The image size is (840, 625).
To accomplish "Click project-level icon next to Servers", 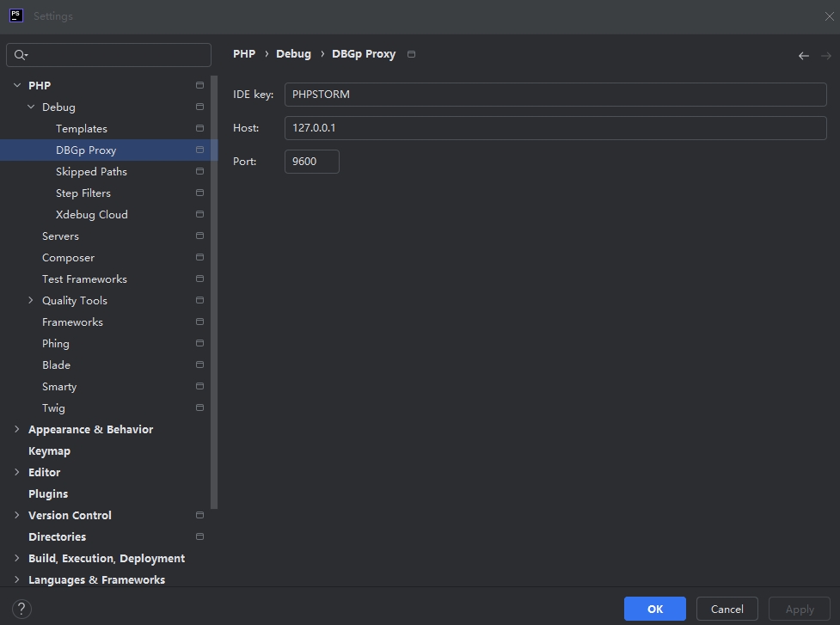I will coord(199,236).
